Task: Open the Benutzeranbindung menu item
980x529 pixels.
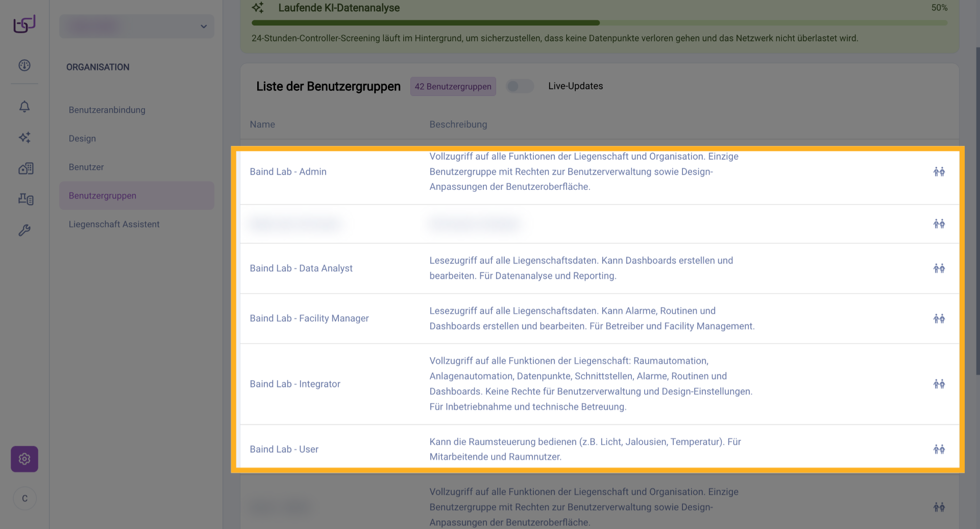Action: (x=107, y=110)
